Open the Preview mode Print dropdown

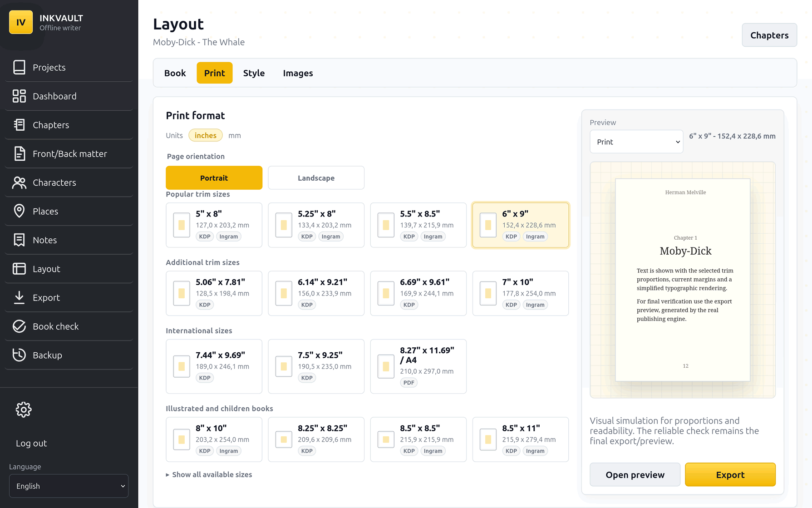tap(636, 142)
